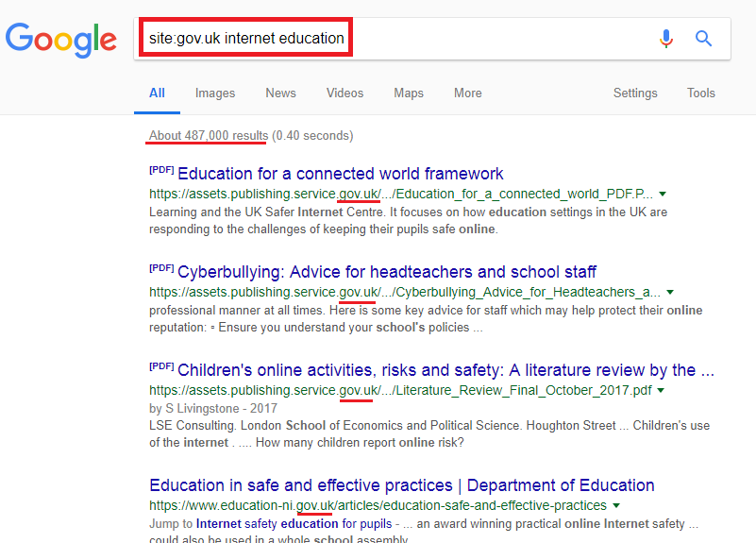The width and height of the screenshot is (756, 543).
Task: Click the education-ni.gov.uk articles green URL
Action: (378, 505)
